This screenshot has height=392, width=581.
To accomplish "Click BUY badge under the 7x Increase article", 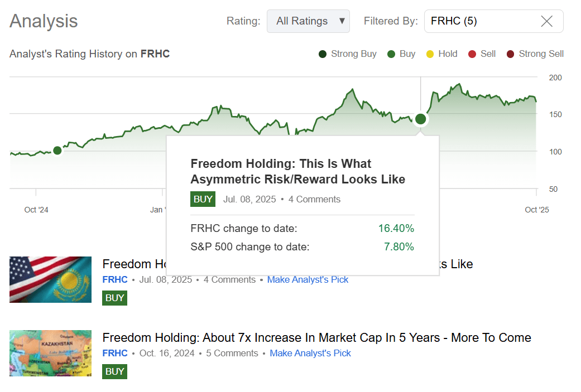I will (114, 371).
